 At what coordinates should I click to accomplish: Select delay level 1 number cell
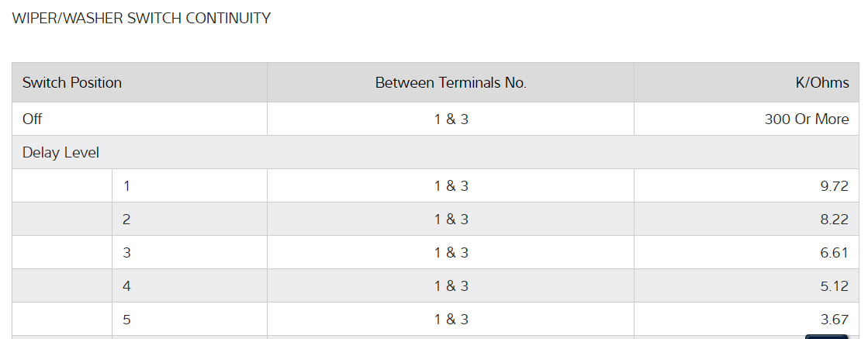tap(126, 186)
